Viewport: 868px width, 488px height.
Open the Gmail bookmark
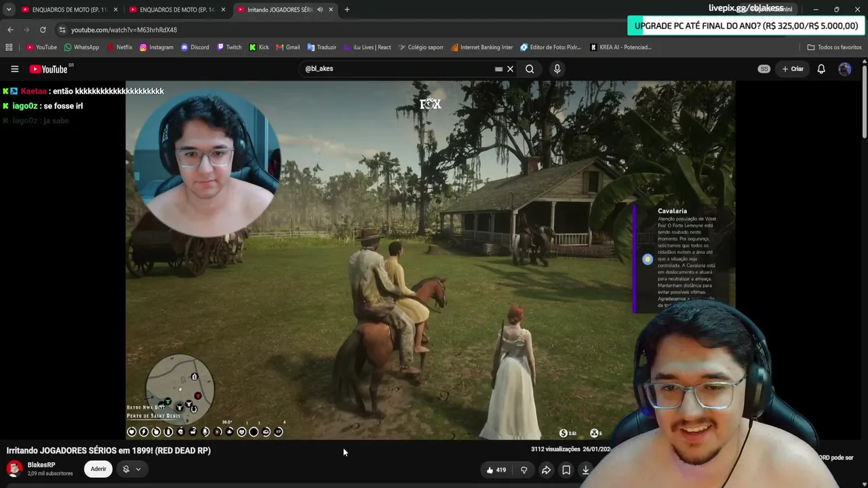(x=288, y=47)
